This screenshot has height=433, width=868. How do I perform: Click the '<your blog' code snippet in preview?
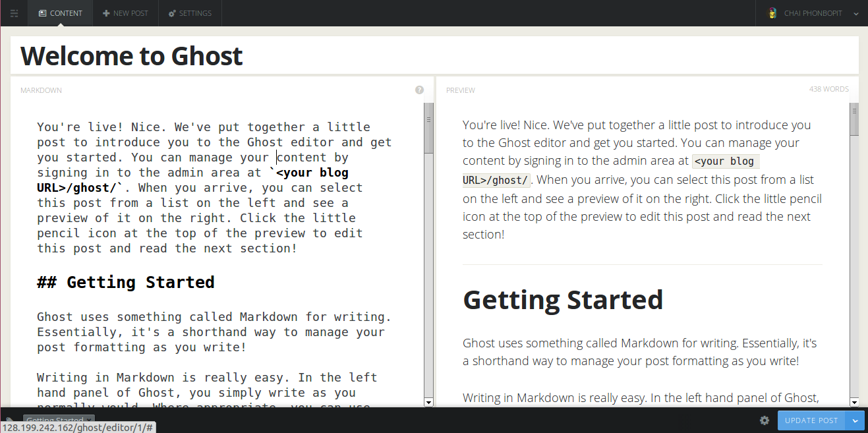(726, 161)
